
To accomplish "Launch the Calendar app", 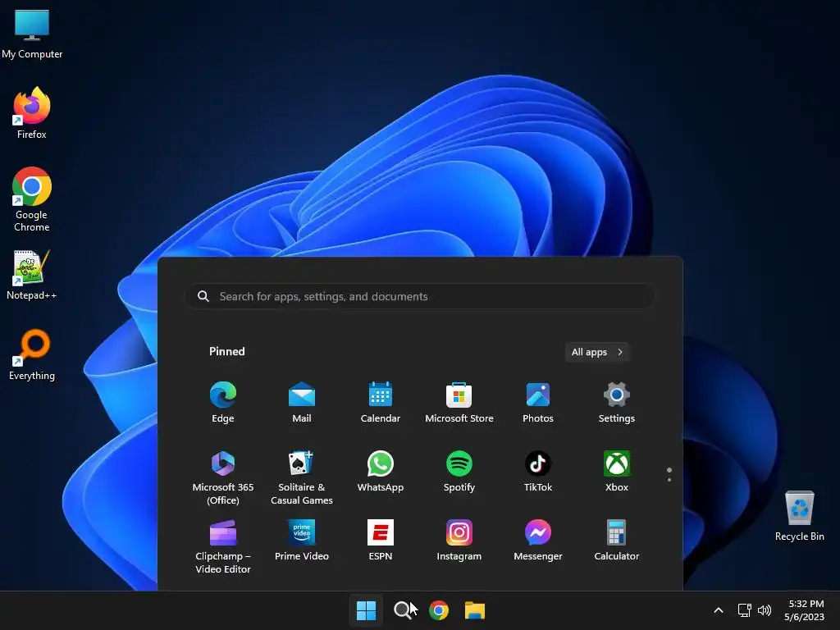I will [x=381, y=403].
